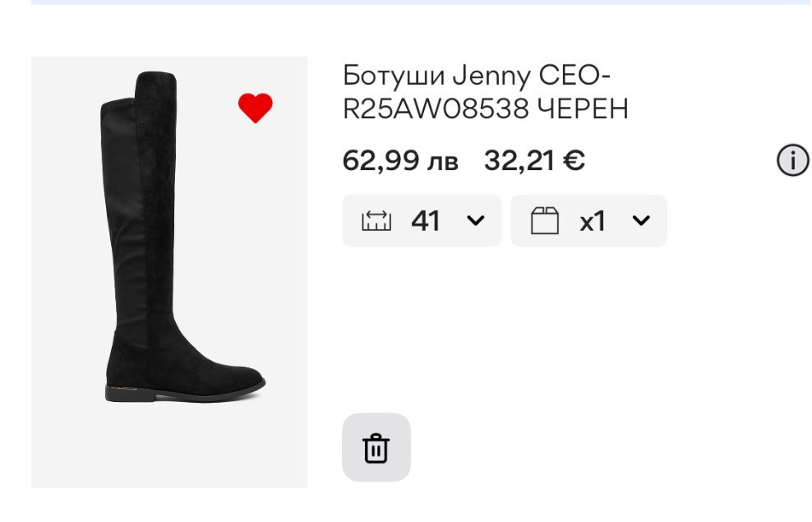Click the 62,99 лв price
The image size is (812, 522).
coord(400,161)
